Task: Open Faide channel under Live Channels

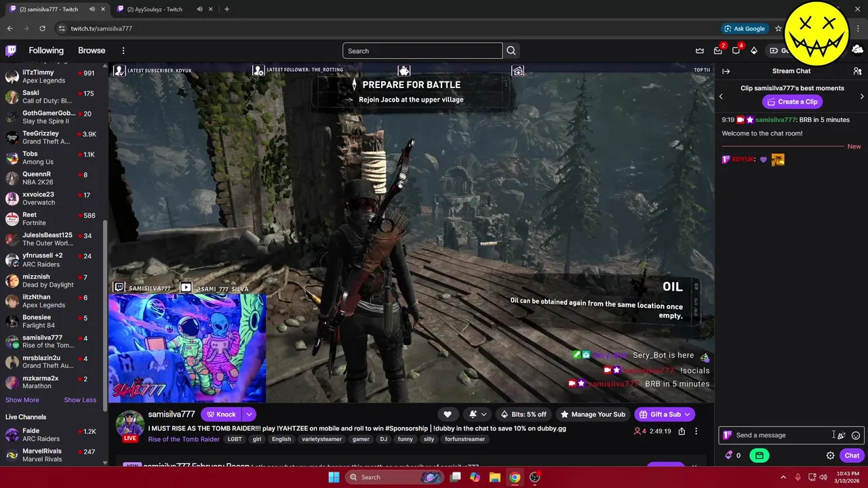Action: [x=52, y=434]
